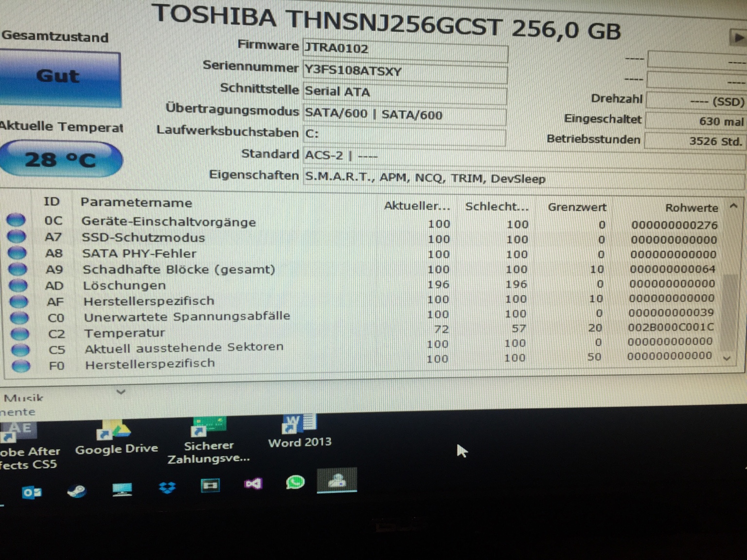Select Unerwartete Spannungsabfälle parameter name
This screenshot has height=560, width=747.
pos(187,316)
